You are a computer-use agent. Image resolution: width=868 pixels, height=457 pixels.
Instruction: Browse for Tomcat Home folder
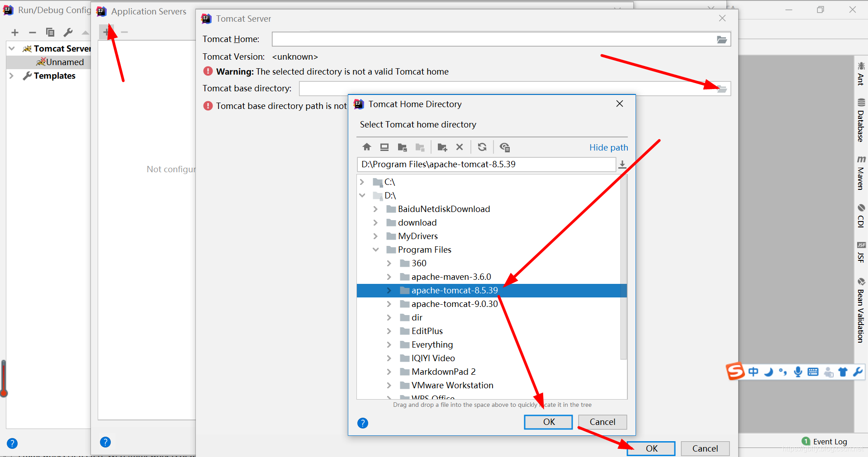tap(722, 39)
